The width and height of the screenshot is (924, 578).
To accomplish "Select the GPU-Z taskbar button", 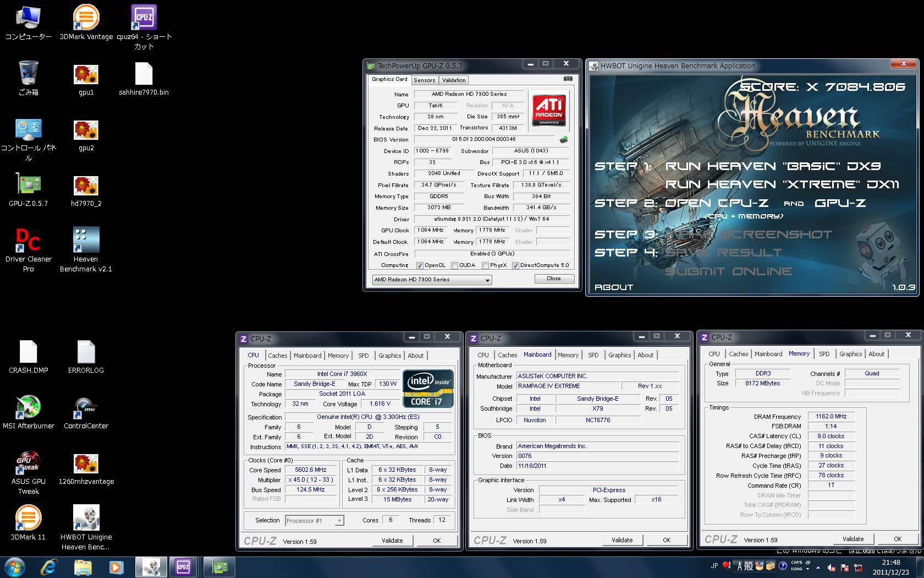I will [x=219, y=566].
